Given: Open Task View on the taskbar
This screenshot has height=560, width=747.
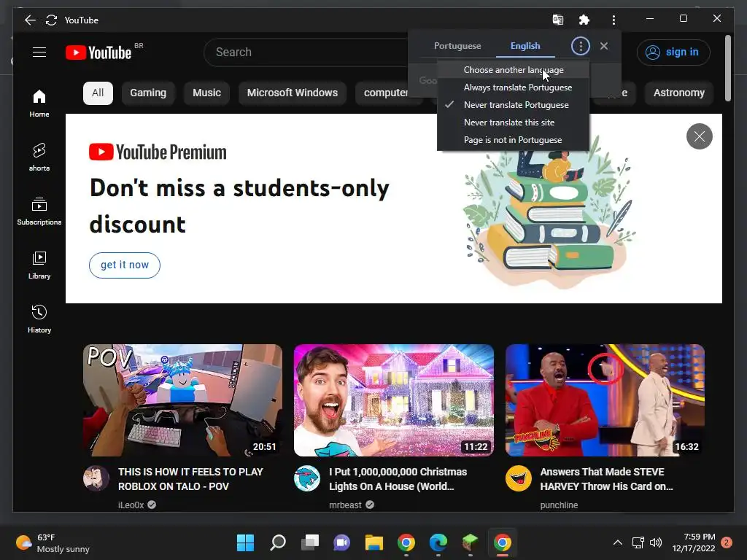Looking at the screenshot, I should (309, 542).
